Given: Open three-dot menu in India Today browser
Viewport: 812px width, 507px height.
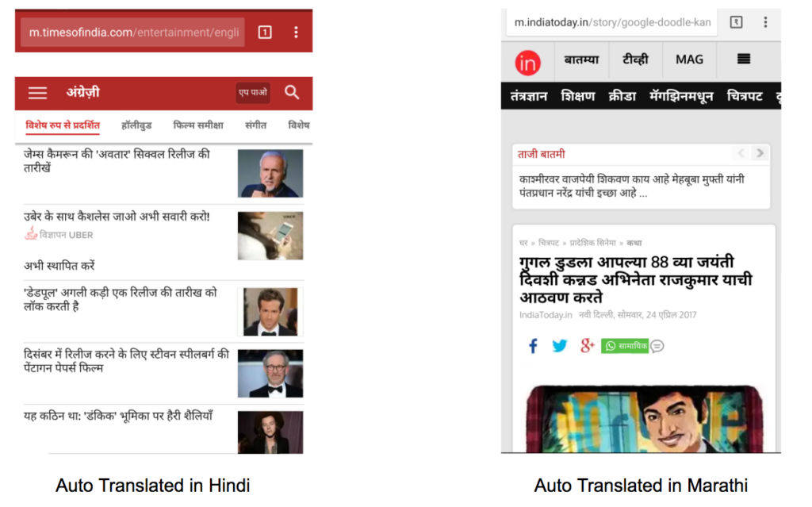Looking at the screenshot, I should coord(765,22).
